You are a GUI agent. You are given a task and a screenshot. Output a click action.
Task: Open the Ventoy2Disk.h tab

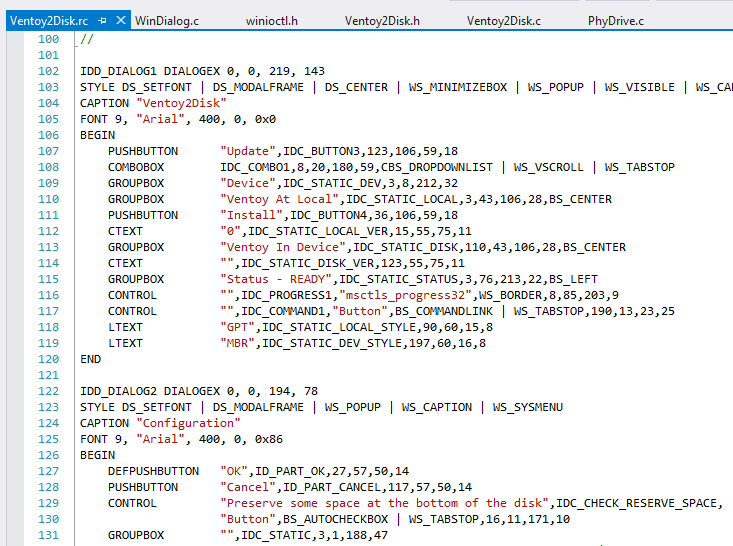(x=382, y=21)
